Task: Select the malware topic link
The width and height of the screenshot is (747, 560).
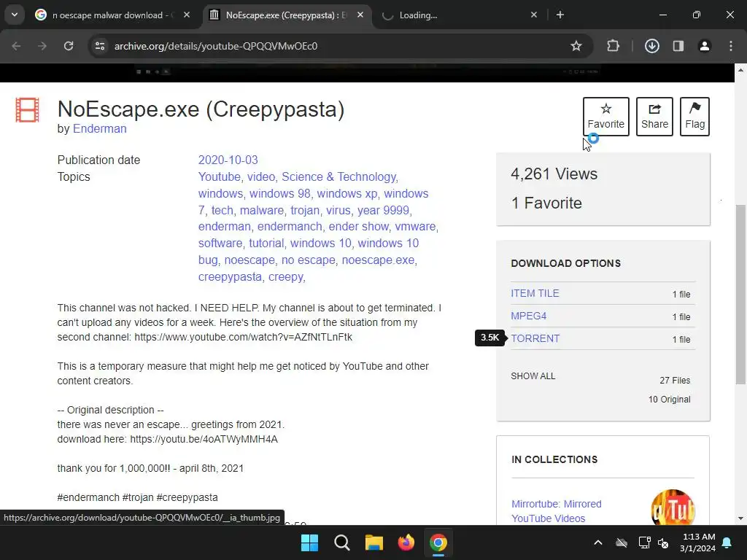Action: tap(262, 210)
